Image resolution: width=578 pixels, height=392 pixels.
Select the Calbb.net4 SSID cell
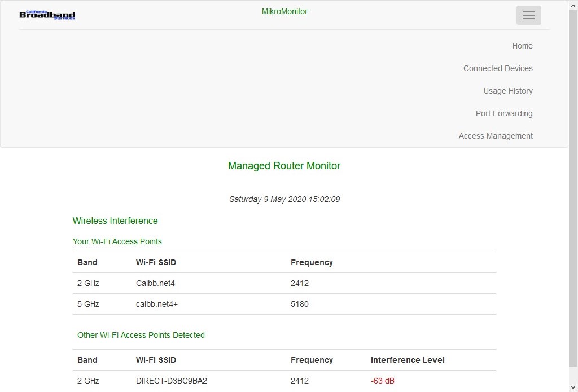[x=151, y=283]
